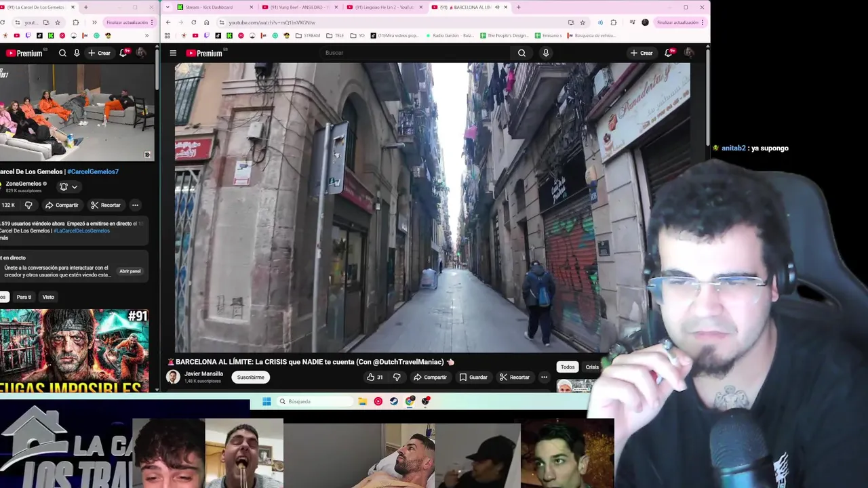Image resolution: width=868 pixels, height=488 pixels.
Task: Open Windows Start button on taskbar
Action: (267, 401)
